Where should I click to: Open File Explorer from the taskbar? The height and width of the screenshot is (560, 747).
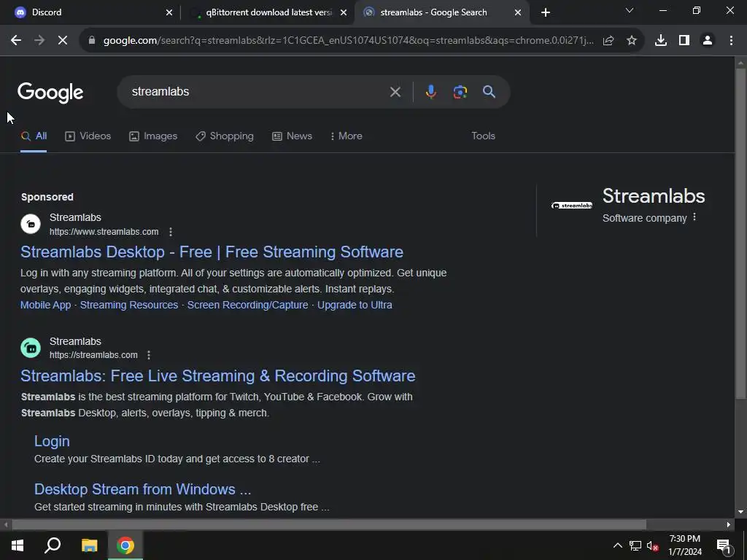(x=89, y=545)
